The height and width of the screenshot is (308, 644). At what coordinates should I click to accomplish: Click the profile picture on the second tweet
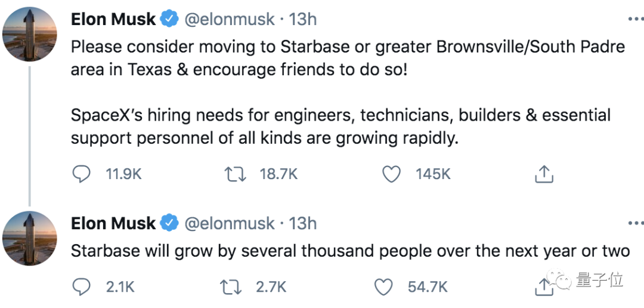30,239
